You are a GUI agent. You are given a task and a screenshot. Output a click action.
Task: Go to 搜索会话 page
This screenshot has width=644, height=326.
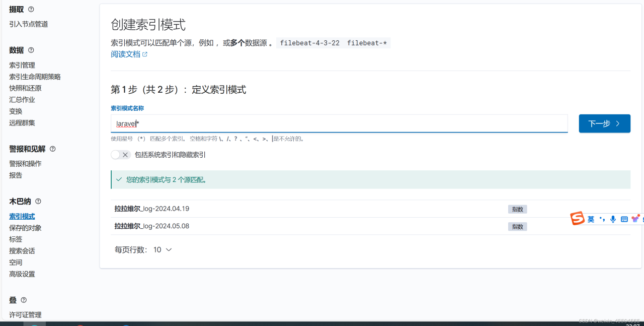click(22, 251)
